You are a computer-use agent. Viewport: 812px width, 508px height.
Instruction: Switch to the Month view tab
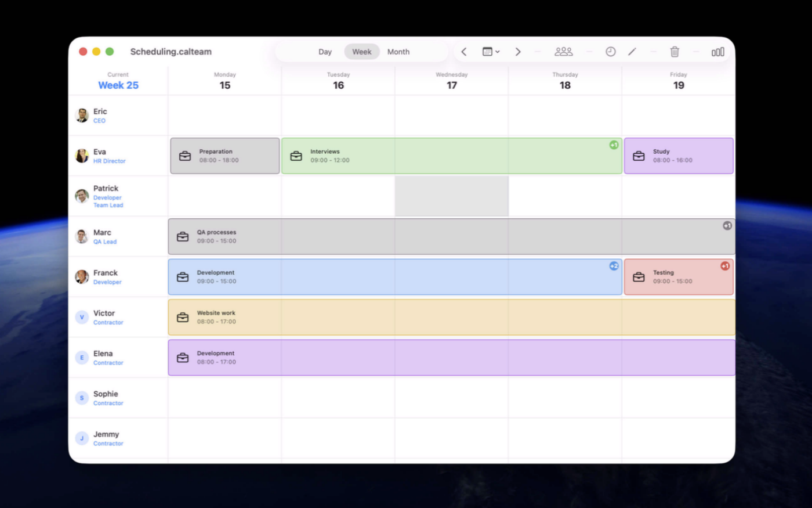tap(398, 52)
